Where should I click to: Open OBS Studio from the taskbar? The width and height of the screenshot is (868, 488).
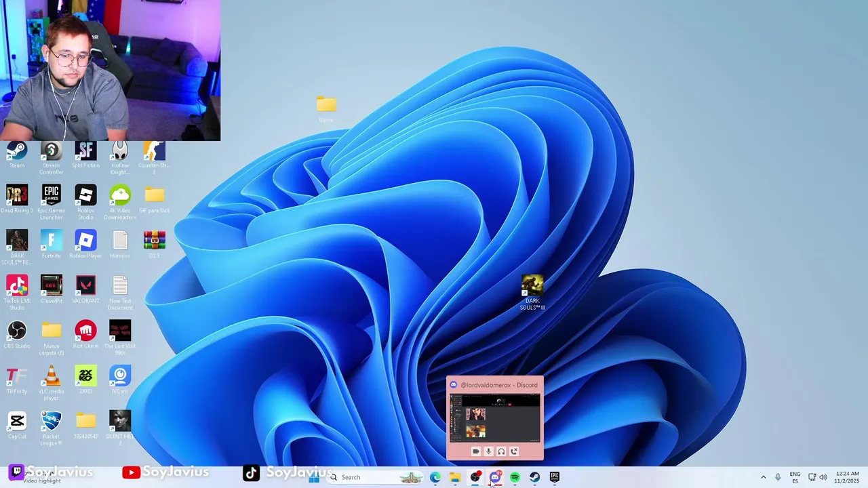[475, 477]
